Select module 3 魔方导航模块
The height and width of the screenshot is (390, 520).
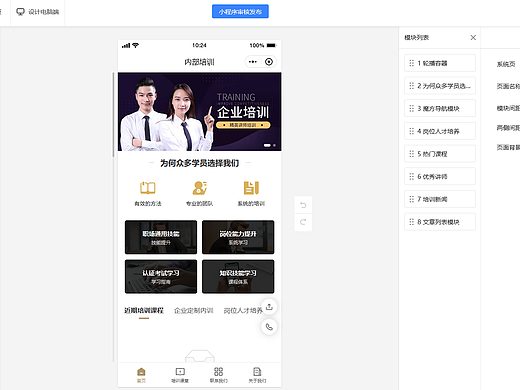pos(440,108)
